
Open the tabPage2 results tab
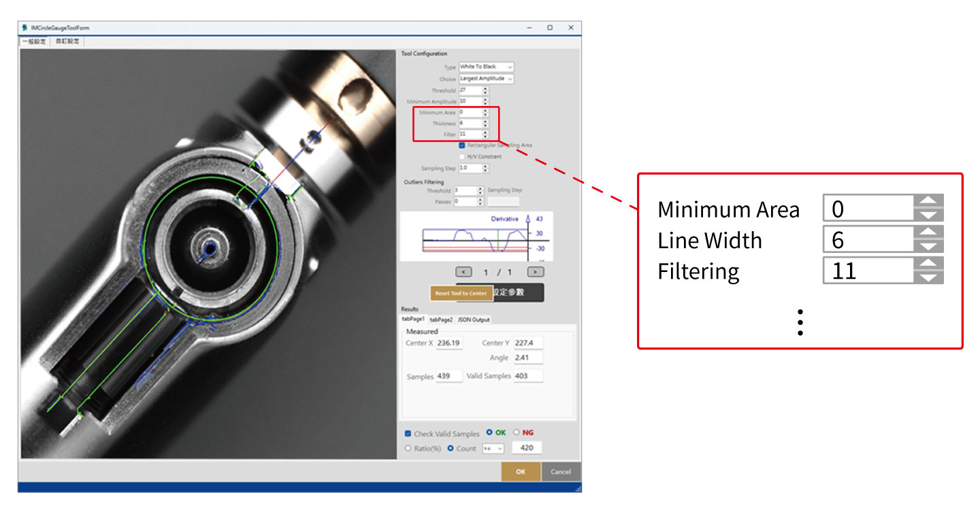(x=441, y=320)
